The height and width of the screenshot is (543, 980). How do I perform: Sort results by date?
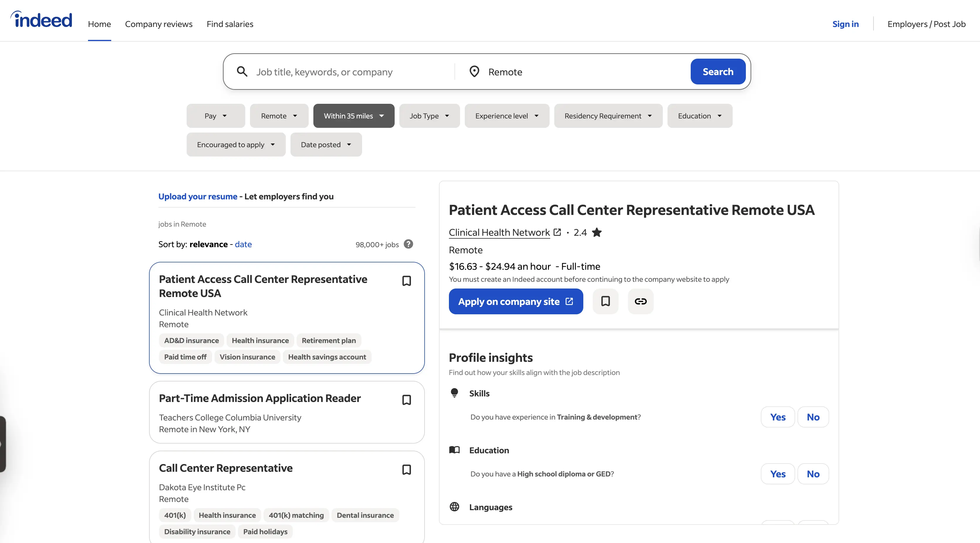click(x=243, y=244)
